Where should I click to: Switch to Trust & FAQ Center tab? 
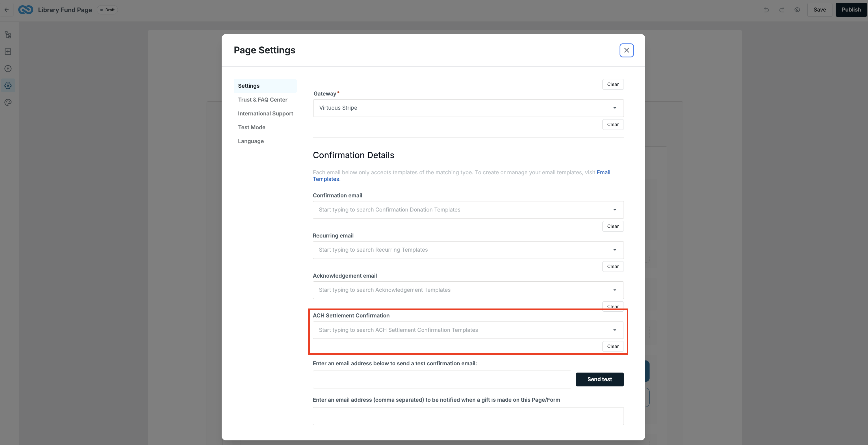pos(262,100)
